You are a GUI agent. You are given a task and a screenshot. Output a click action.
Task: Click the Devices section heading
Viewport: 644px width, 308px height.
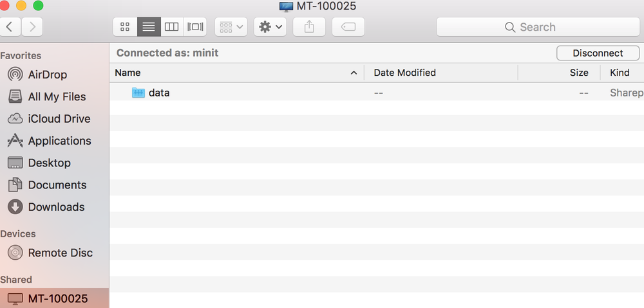pos(18,234)
